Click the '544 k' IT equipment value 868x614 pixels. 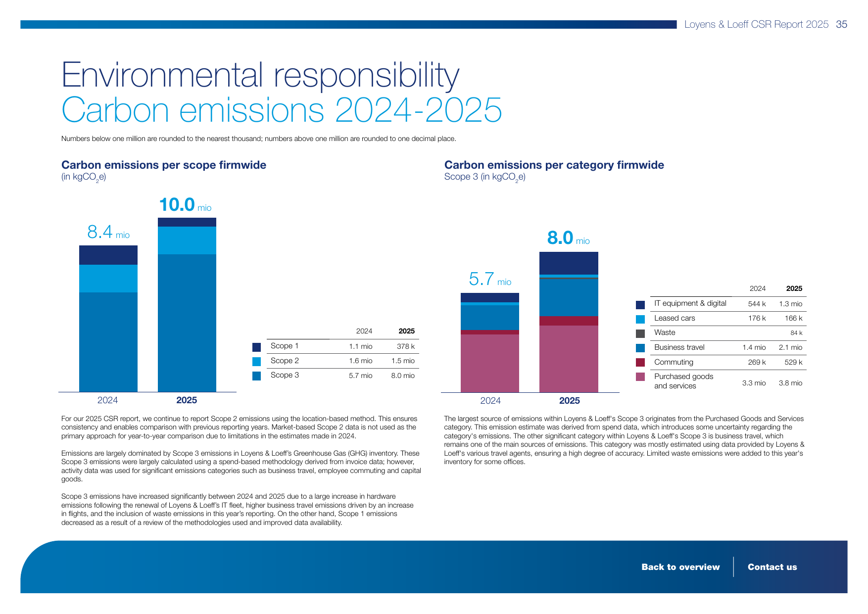757,304
